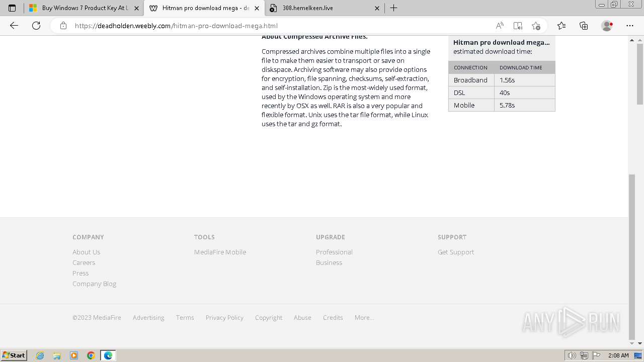This screenshot has width=644, height=362.
Task: Open Immersive Reader icon
Action: tap(518, 26)
